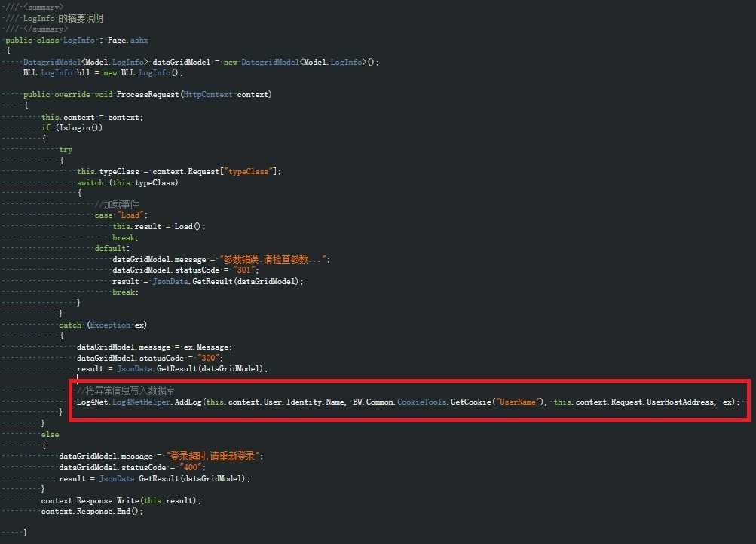The height and width of the screenshot is (544, 756).
Task: Click 'catch (Exception ex)' line
Action: (103, 325)
